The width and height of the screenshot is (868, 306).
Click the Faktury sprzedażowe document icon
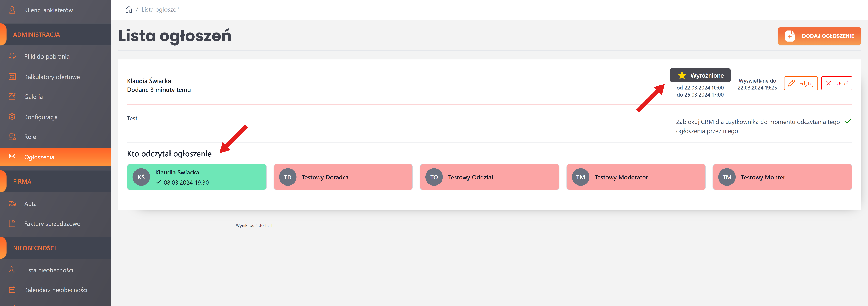click(x=12, y=223)
